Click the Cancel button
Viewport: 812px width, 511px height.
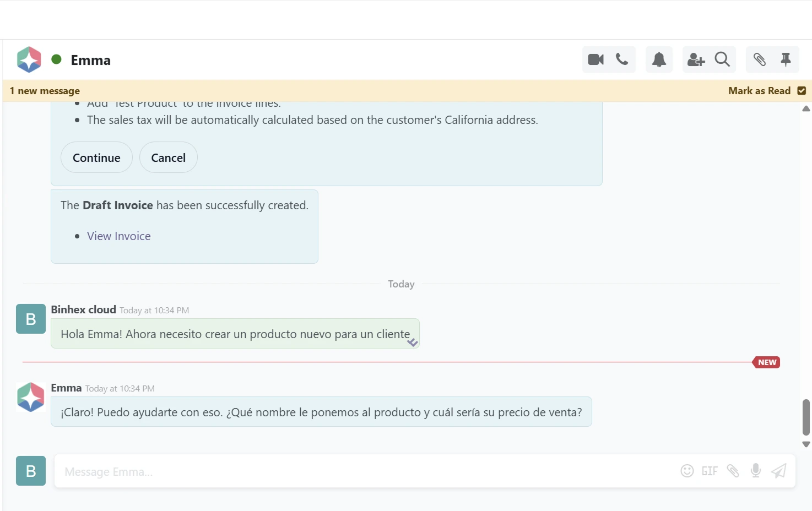coord(169,157)
